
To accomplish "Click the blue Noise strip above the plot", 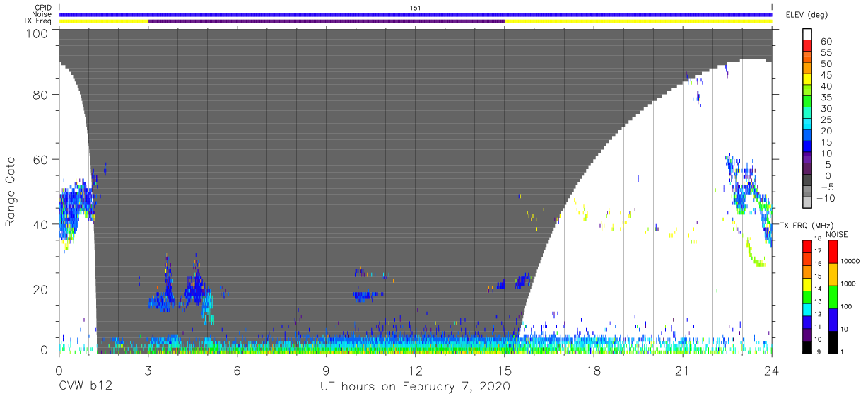I will click(416, 14).
